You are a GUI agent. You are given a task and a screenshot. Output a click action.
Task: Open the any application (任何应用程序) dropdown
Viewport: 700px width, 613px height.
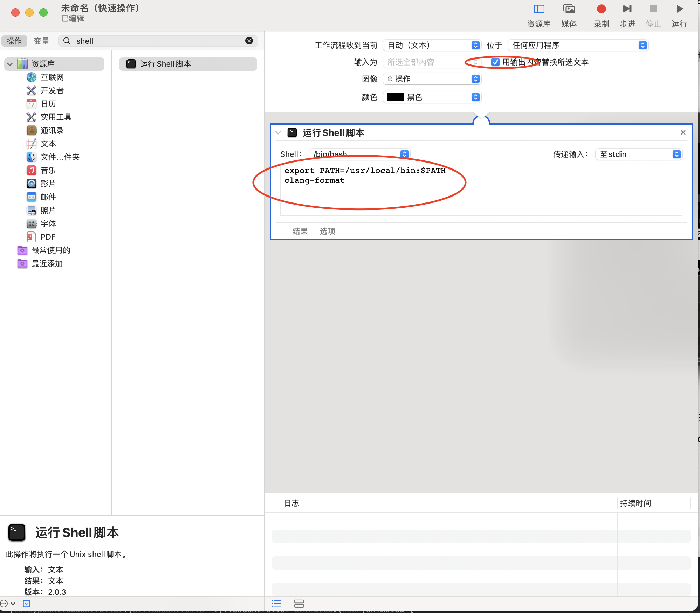pos(578,46)
